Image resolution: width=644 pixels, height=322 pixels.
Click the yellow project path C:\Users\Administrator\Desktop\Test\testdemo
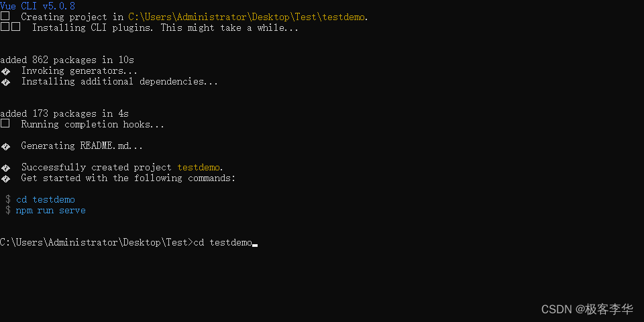[248, 17]
